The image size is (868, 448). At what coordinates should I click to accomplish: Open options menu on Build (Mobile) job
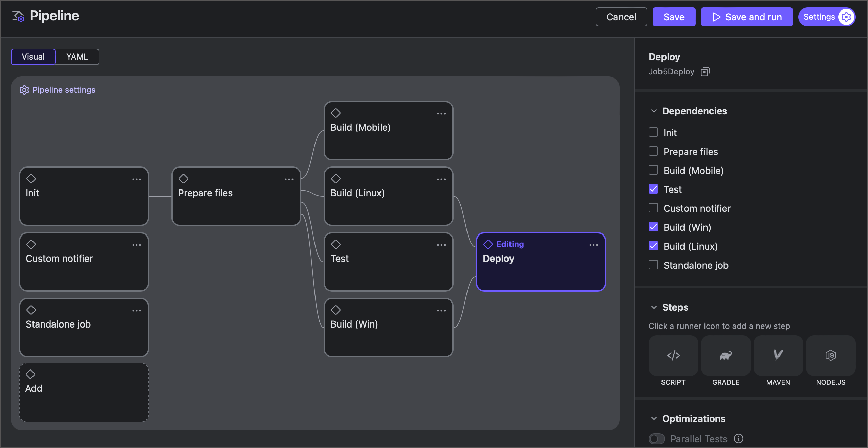[441, 113]
